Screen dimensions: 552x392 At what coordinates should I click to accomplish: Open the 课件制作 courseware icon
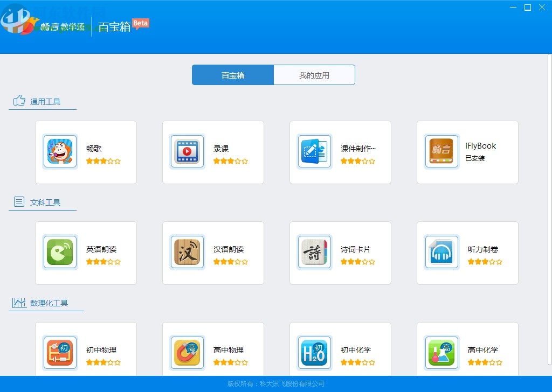pos(314,151)
